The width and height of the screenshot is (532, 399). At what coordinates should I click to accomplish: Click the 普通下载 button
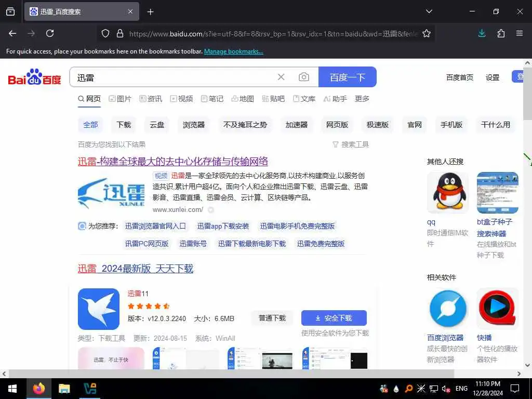click(272, 318)
